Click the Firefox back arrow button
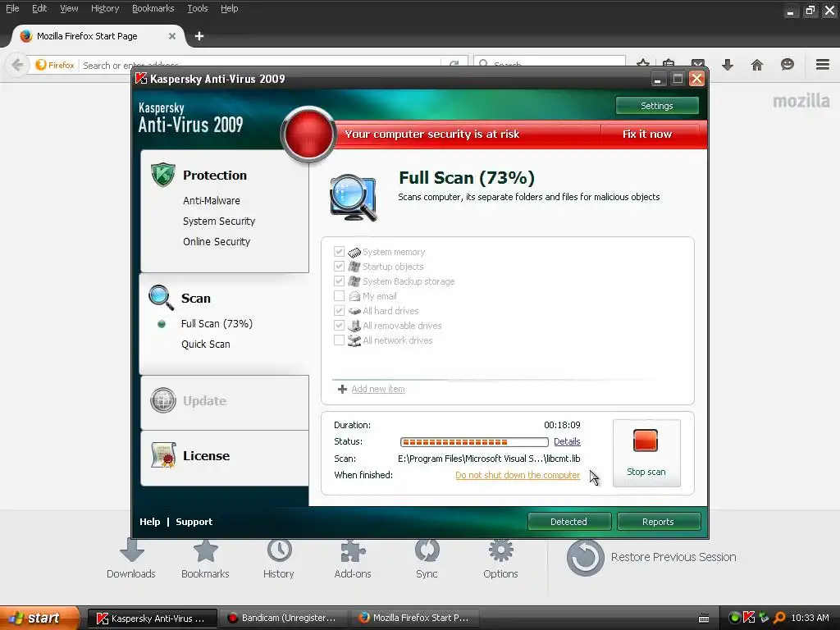 coord(17,65)
